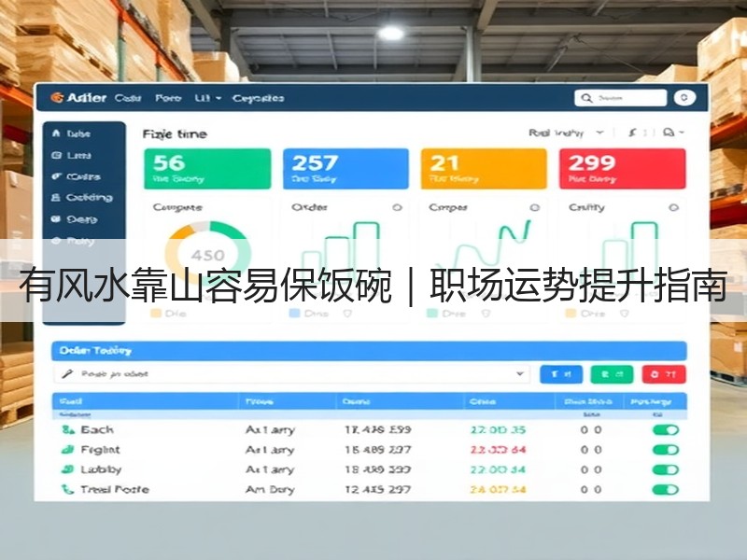Screen dimensions: 747x560
Task: Click the Cateting icon in the sidebar
Action: pyautogui.click(x=56, y=197)
